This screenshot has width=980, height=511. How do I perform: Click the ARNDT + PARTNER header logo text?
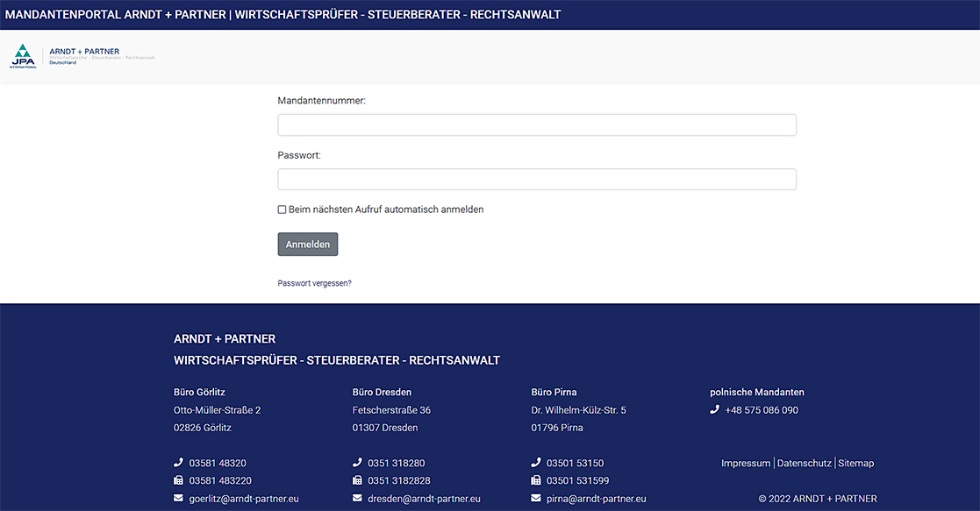click(x=84, y=51)
